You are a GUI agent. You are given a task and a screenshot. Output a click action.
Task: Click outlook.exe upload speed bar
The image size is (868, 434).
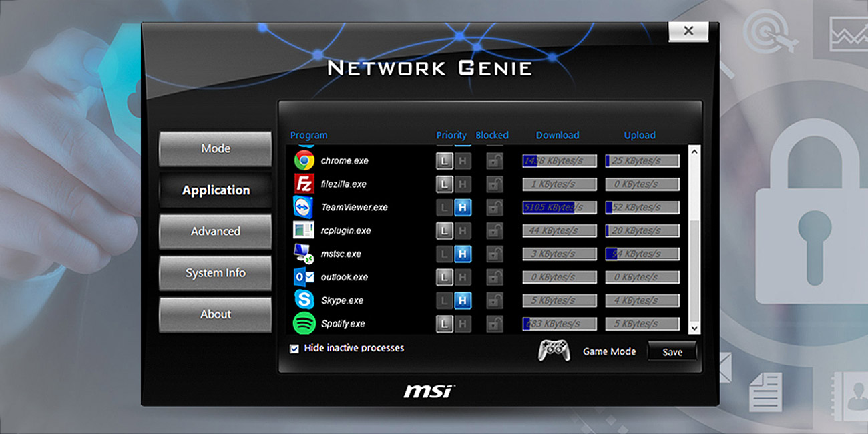(x=642, y=278)
